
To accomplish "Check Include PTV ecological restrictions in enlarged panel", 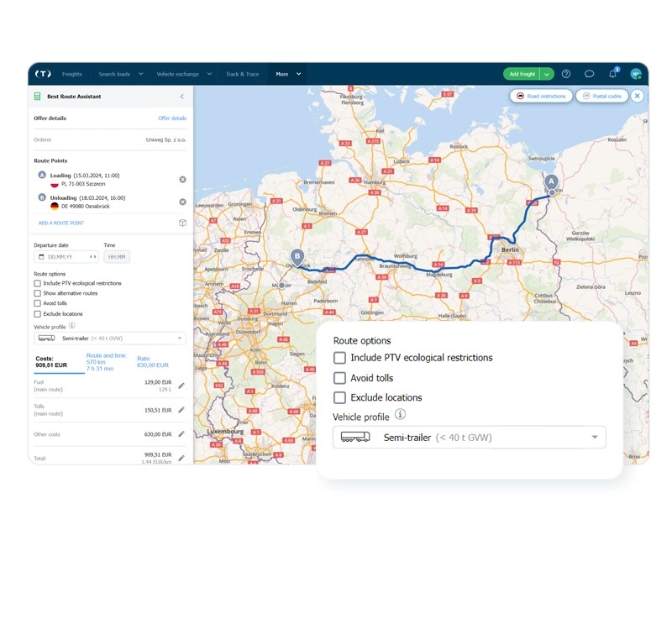I will (339, 358).
